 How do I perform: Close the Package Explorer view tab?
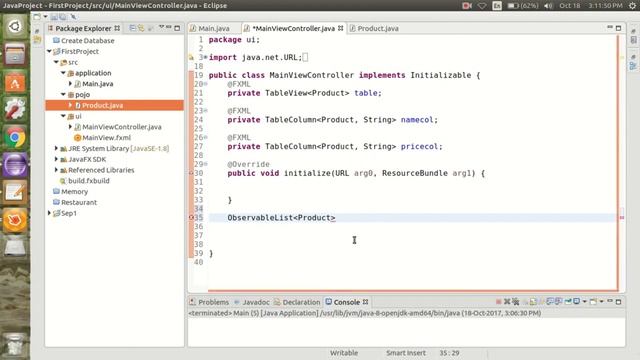click(117, 28)
